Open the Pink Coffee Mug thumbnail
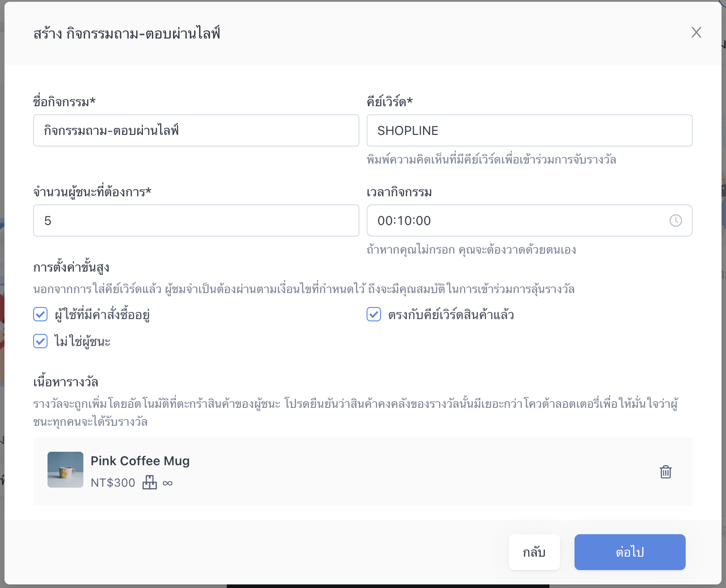Viewport: 726px width, 588px height. tap(65, 470)
